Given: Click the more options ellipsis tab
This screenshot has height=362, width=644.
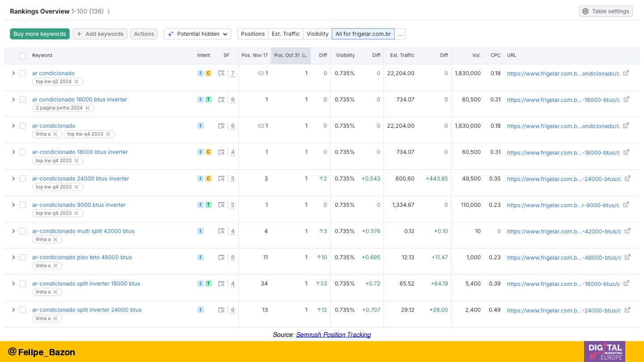Looking at the screenshot, I should [400, 34].
